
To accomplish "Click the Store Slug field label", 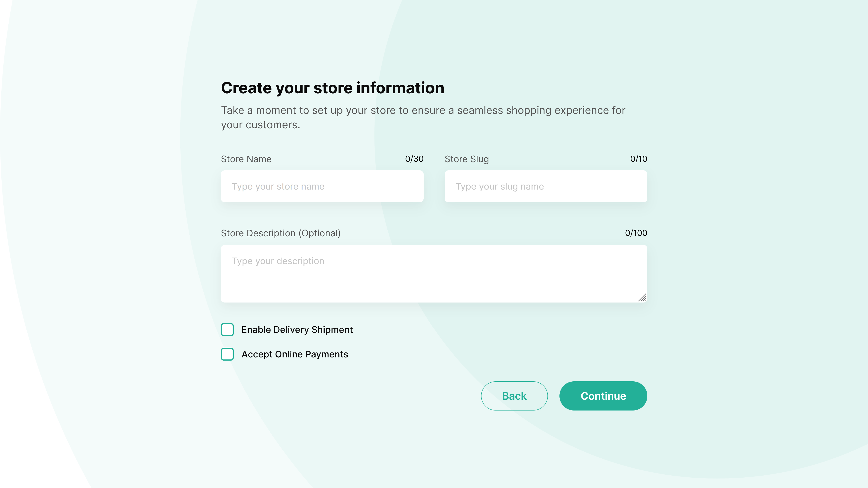I will [x=466, y=159].
